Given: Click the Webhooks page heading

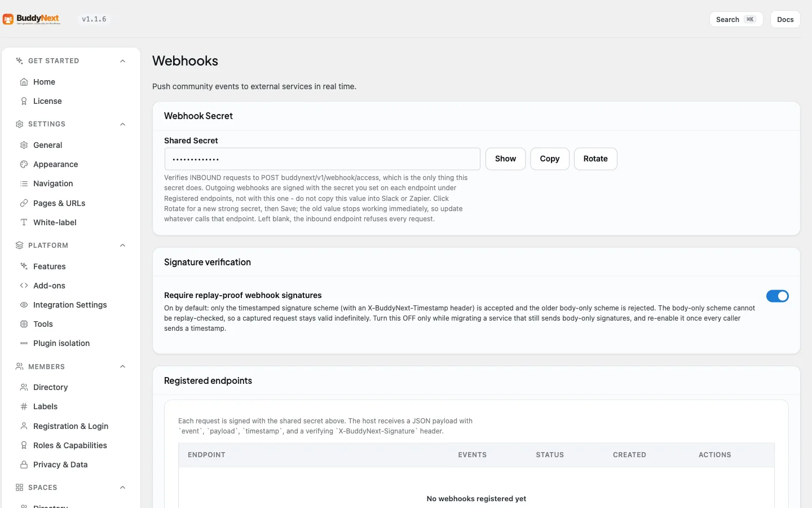Looking at the screenshot, I should pos(185,61).
